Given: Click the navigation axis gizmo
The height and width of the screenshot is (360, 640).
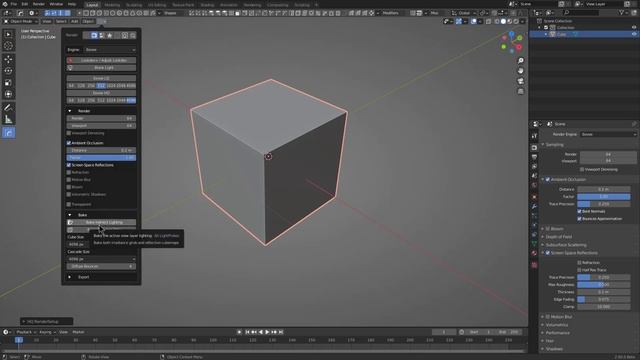Looking at the screenshot, I should click(512, 42).
